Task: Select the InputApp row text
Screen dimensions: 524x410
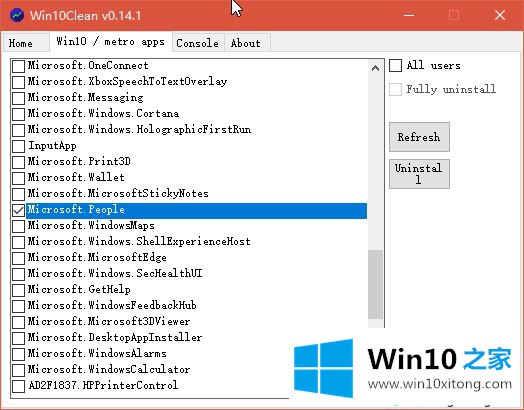Action: click(52, 146)
